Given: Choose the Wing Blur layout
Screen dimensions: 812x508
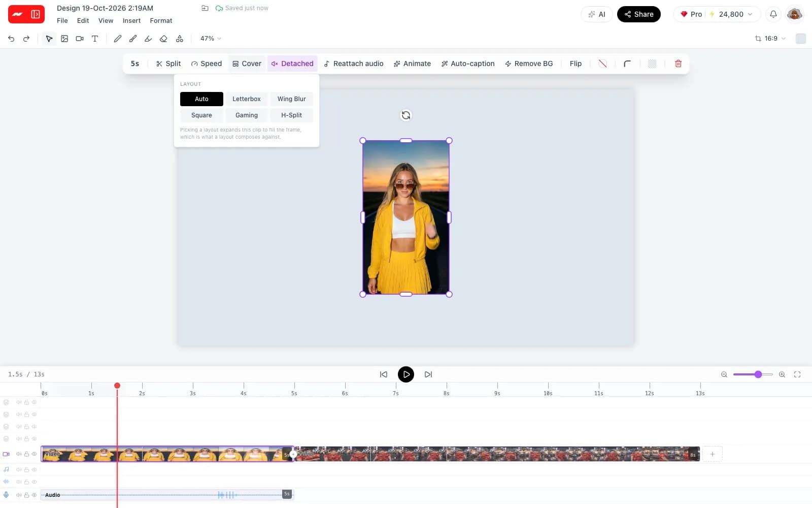Looking at the screenshot, I should [x=292, y=99].
